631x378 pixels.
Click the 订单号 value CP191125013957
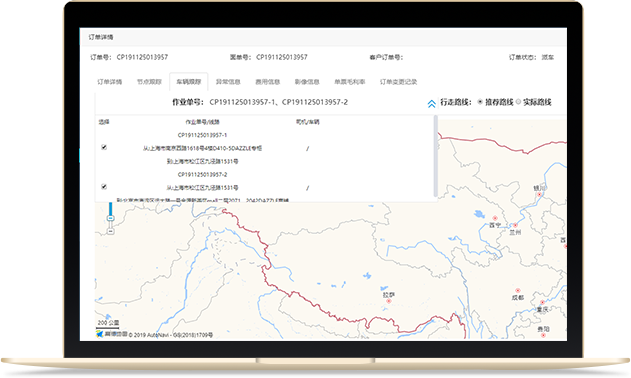click(x=142, y=57)
